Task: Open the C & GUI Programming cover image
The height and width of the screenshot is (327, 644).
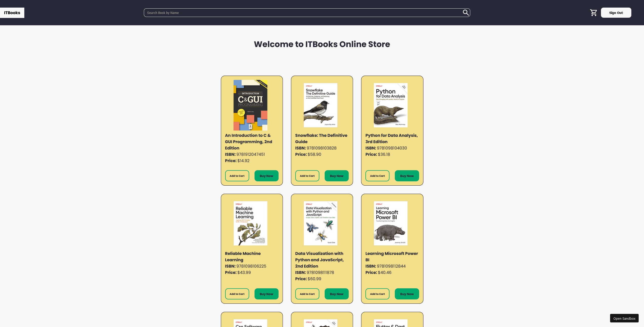Action: [x=250, y=105]
